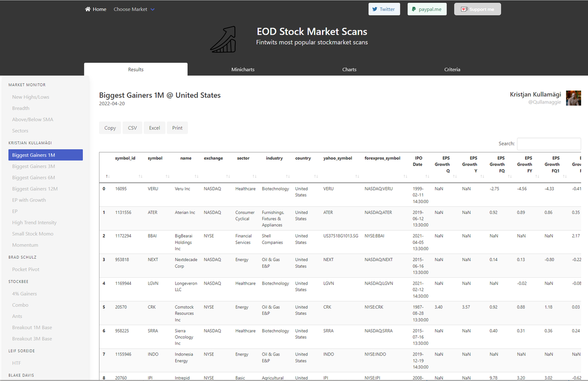Click the Nextdecade Corp name cell
This screenshot has height=381, width=588.
coord(186,263)
